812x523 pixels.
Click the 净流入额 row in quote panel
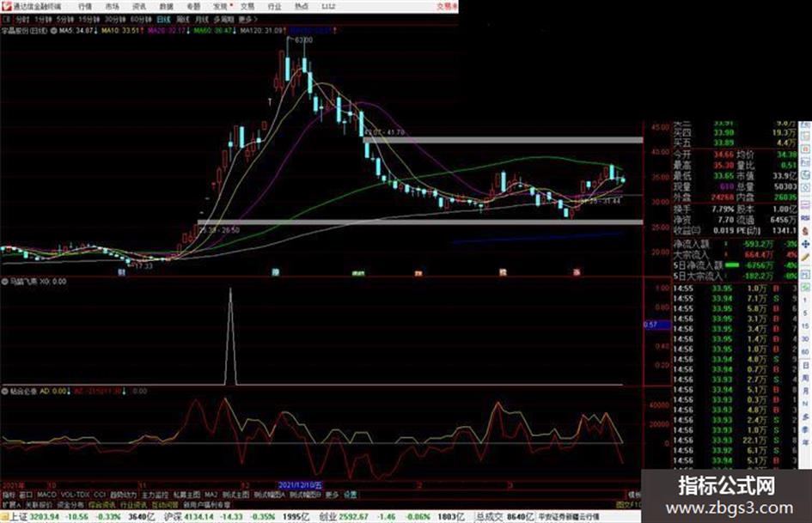point(735,244)
